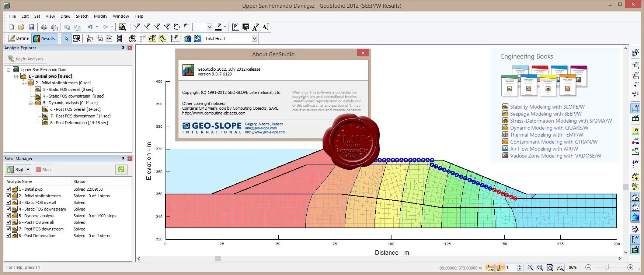
Task: Save the project with the floppy icon
Action: pos(31,27)
